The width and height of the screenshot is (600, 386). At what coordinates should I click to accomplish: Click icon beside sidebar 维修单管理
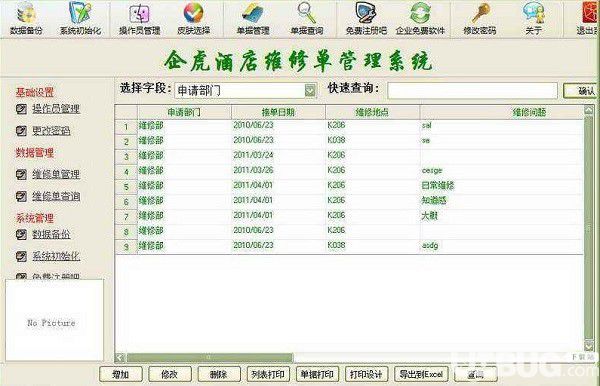pos(21,174)
